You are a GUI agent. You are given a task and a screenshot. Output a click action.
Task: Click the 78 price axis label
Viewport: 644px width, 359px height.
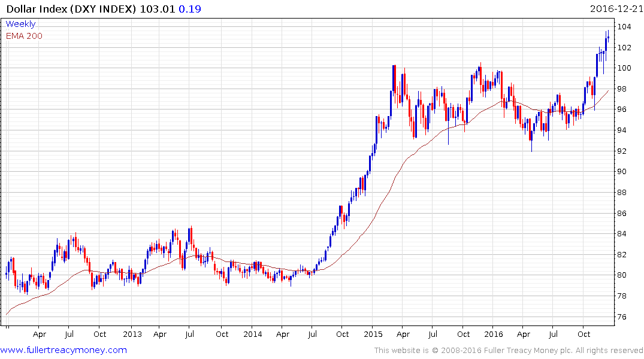click(622, 296)
